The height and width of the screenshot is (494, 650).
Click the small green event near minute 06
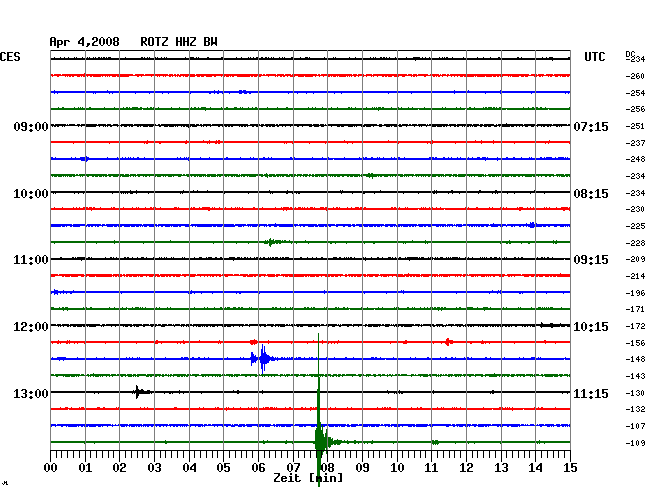coord(273,242)
